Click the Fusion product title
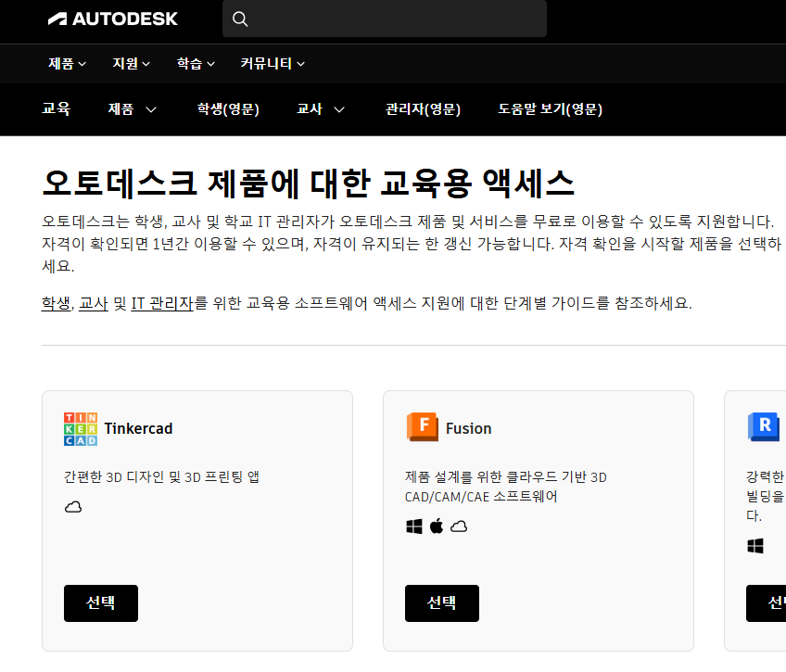The height and width of the screenshot is (672, 786). click(469, 429)
